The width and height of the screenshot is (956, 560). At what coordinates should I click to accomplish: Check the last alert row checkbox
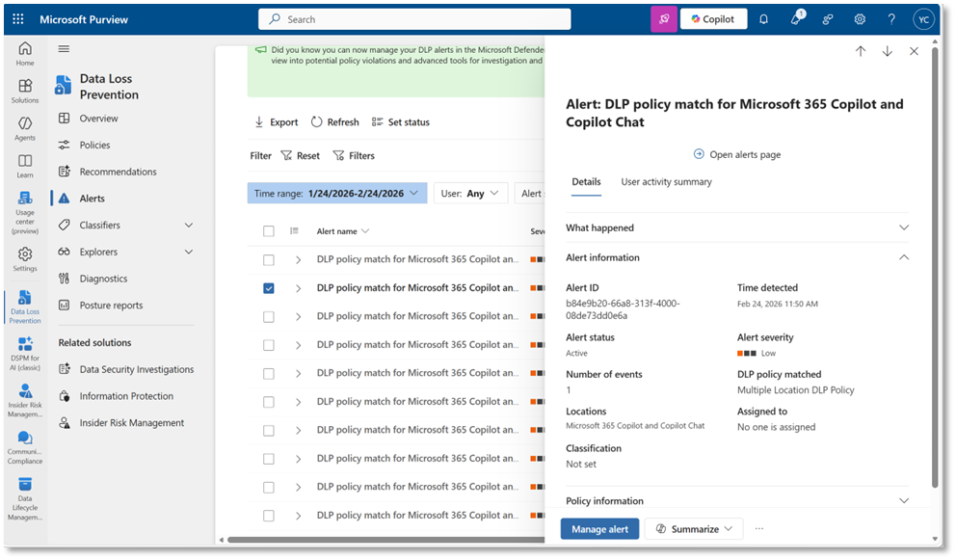pos(268,516)
